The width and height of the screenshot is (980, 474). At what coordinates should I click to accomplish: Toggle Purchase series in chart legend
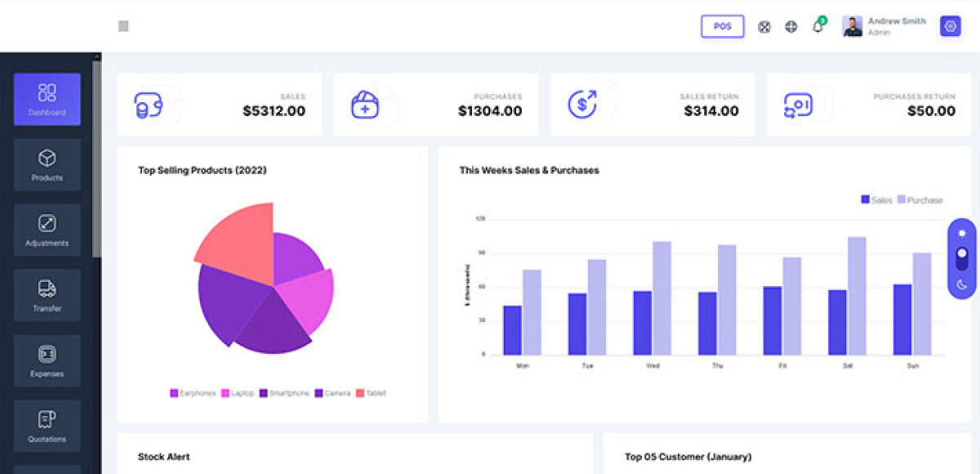920,200
